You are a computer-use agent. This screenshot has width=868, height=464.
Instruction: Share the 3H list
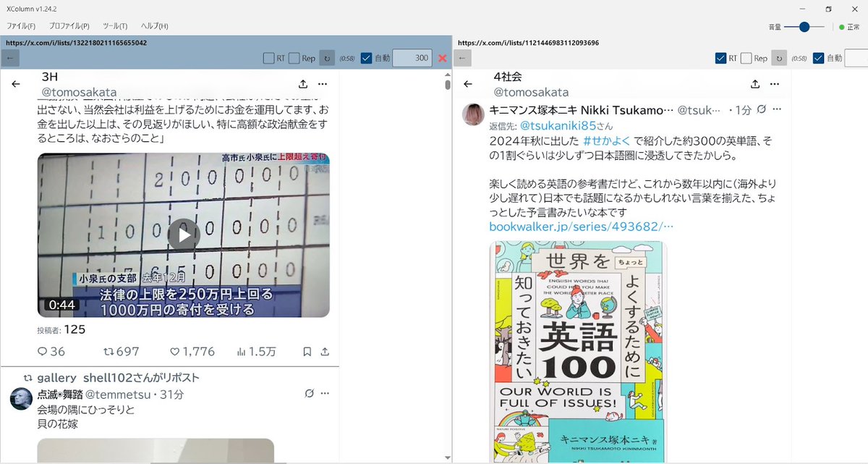click(303, 84)
